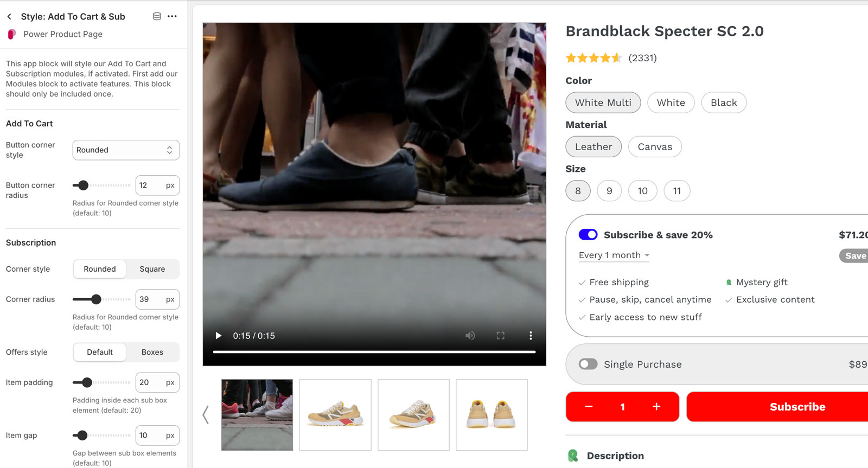Open the database stack icon in header
868x468 pixels.
click(x=157, y=16)
